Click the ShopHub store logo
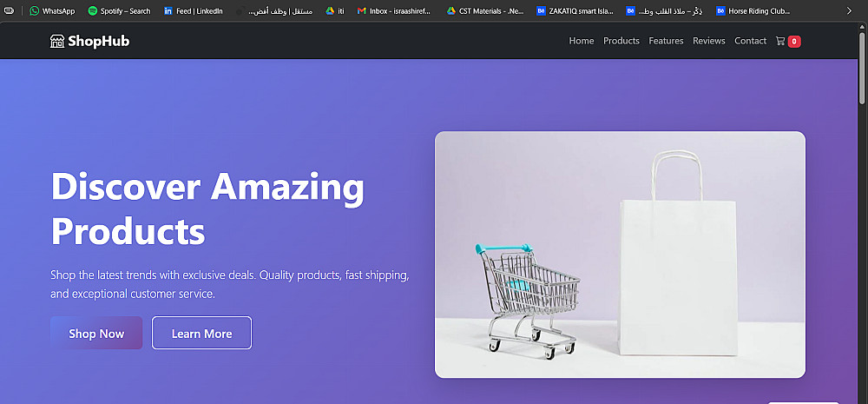868x404 pixels. tap(89, 41)
